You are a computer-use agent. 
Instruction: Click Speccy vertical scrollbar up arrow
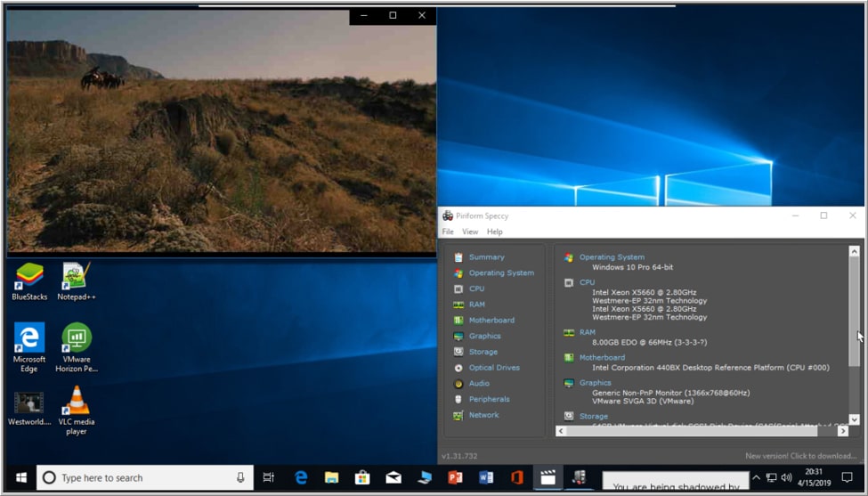pos(854,251)
